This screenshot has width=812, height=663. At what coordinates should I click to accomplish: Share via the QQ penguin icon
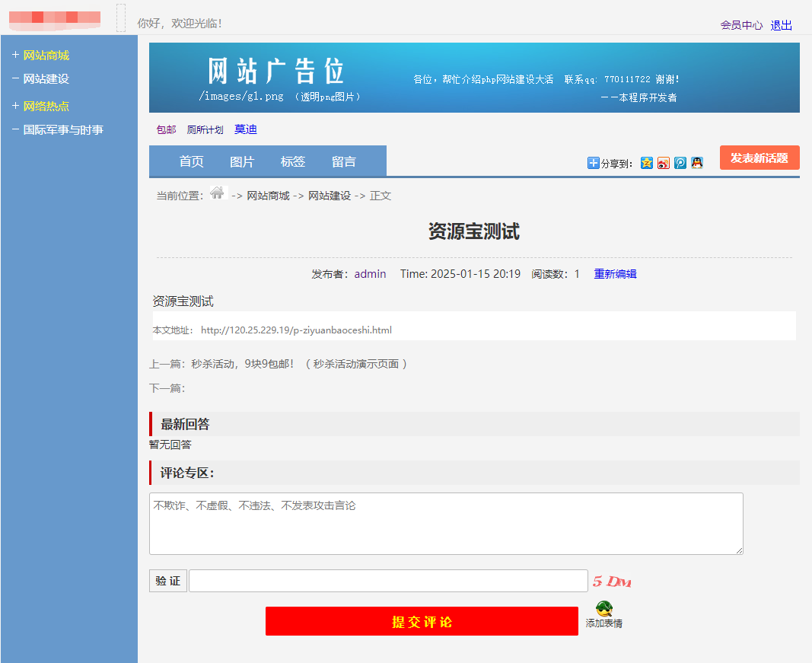(x=697, y=163)
